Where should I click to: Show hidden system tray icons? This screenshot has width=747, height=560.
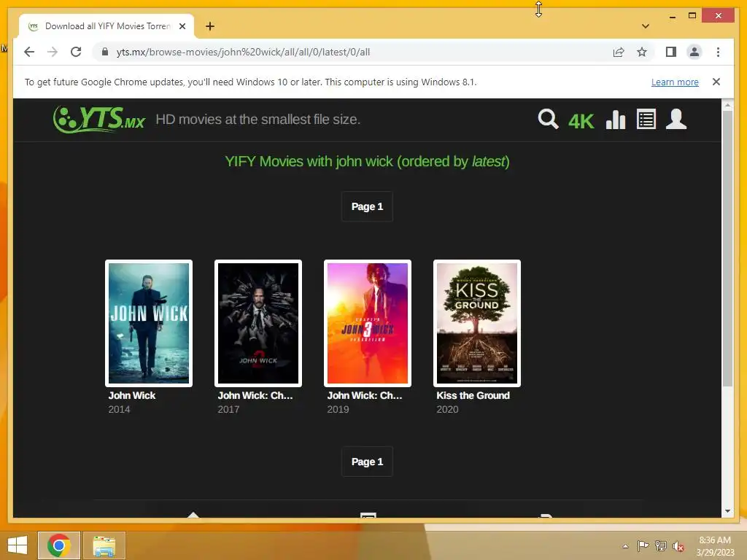coord(625,546)
